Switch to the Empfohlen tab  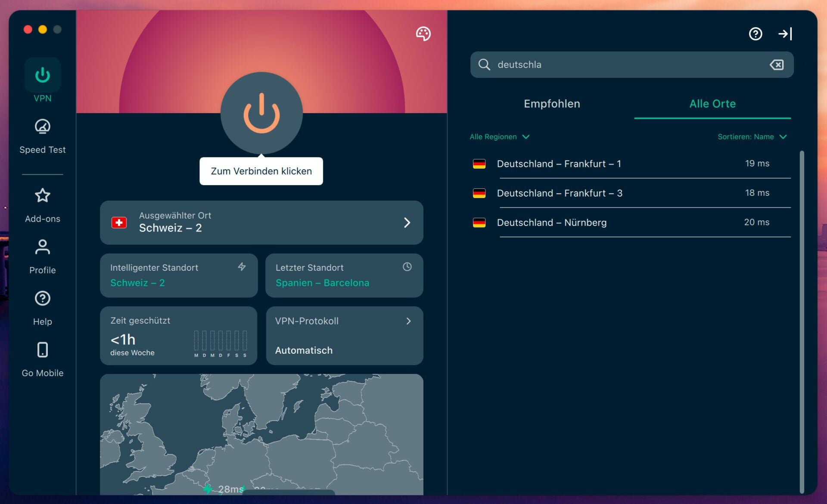point(552,104)
